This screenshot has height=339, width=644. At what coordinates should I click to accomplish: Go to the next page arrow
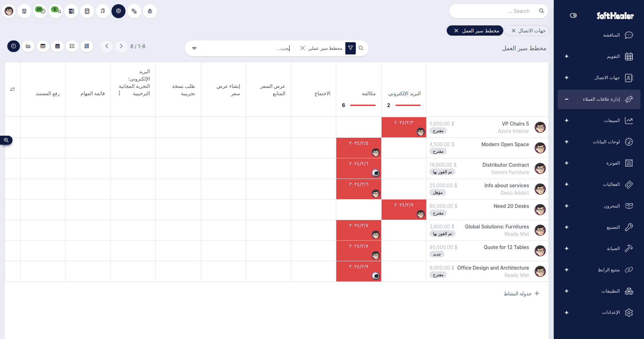point(121,46)
